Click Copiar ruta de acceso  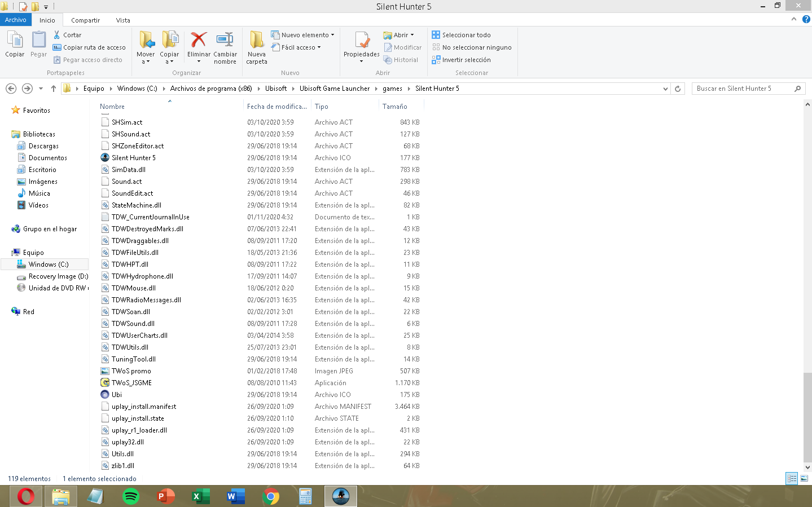[x=89, y=47]
